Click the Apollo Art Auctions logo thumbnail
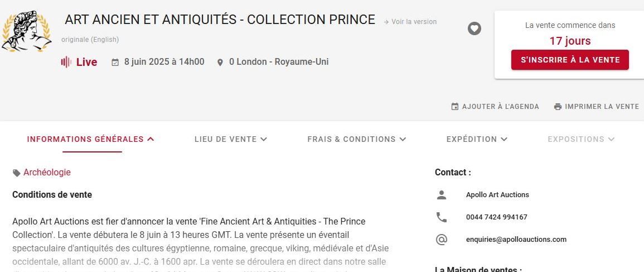 (26, 31)
